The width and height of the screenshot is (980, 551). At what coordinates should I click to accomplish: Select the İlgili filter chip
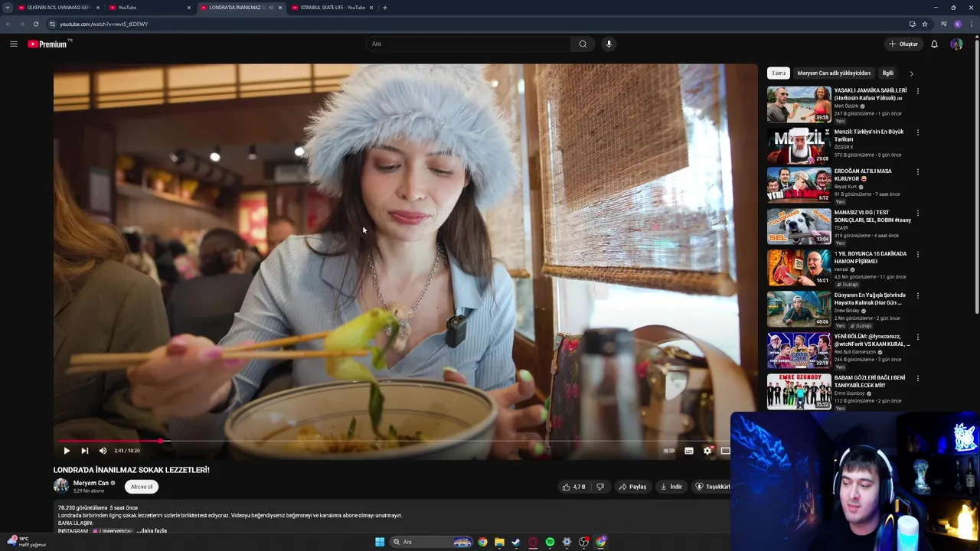coord(888,73)
